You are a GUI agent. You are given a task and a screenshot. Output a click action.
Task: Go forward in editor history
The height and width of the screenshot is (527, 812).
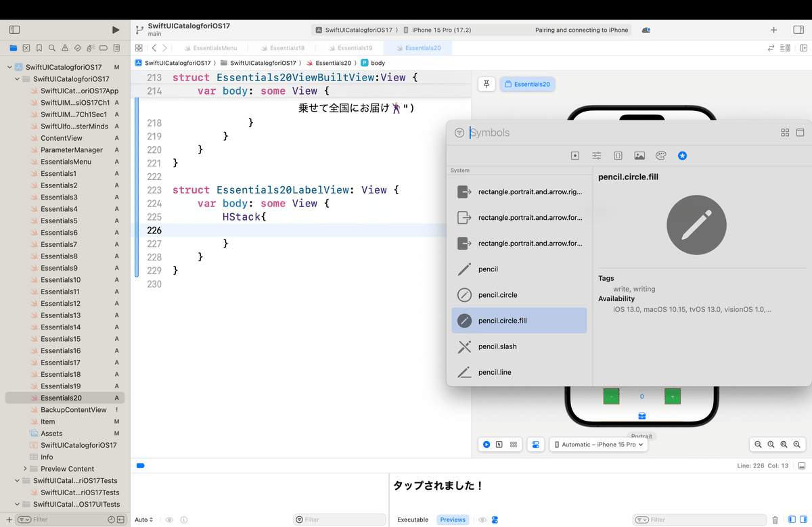164,48
